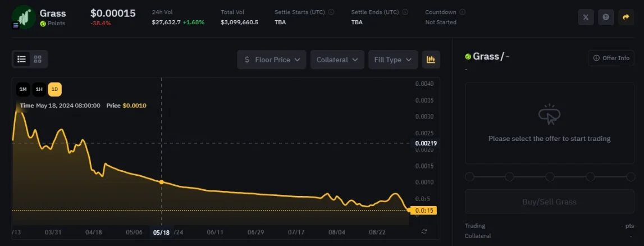644x246 pixels.
Task: Click the Countdown Not Started text
Action: point(441,22)
